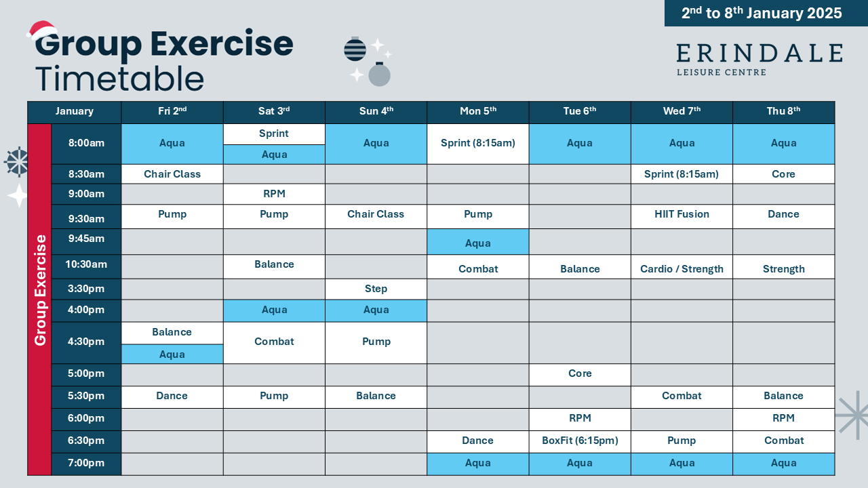
Task: Select the Thu 8th column header
Action: click(x=783, y=112)
